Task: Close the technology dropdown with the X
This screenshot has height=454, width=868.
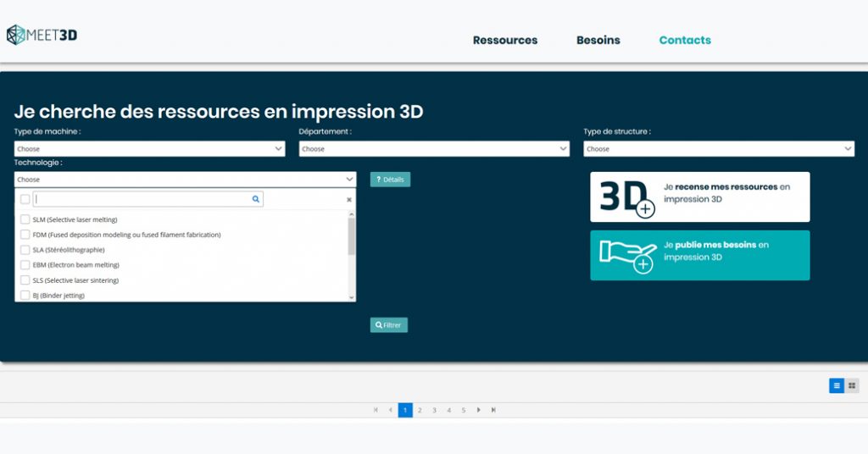Action: (x=348, y=200)
